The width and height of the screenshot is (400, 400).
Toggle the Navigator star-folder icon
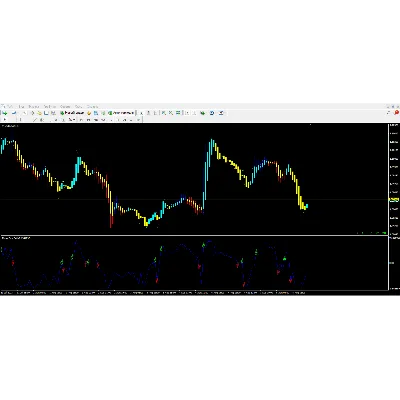(x=39, y=113)
